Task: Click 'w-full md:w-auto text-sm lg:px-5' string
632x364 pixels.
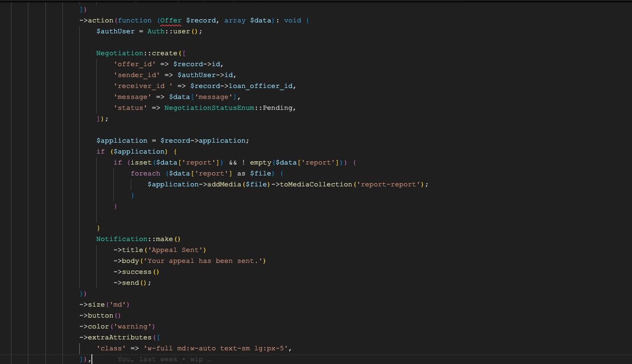Action: coord(215,348)
